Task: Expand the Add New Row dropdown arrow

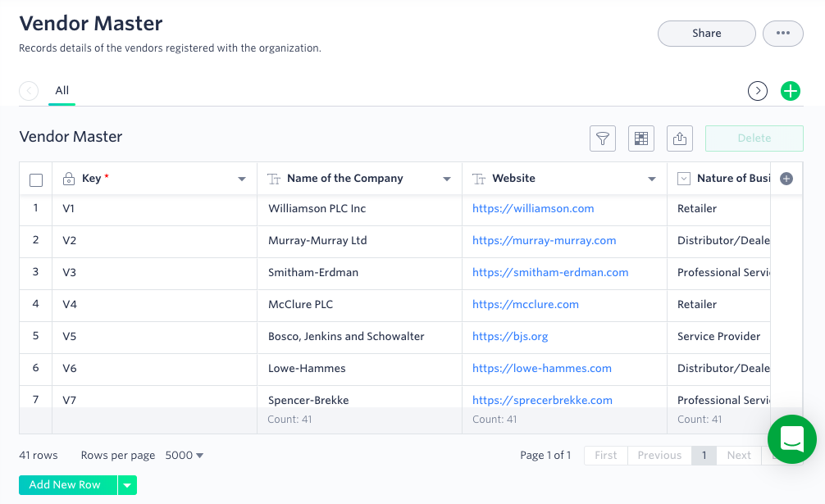Action: coord(127,485)
